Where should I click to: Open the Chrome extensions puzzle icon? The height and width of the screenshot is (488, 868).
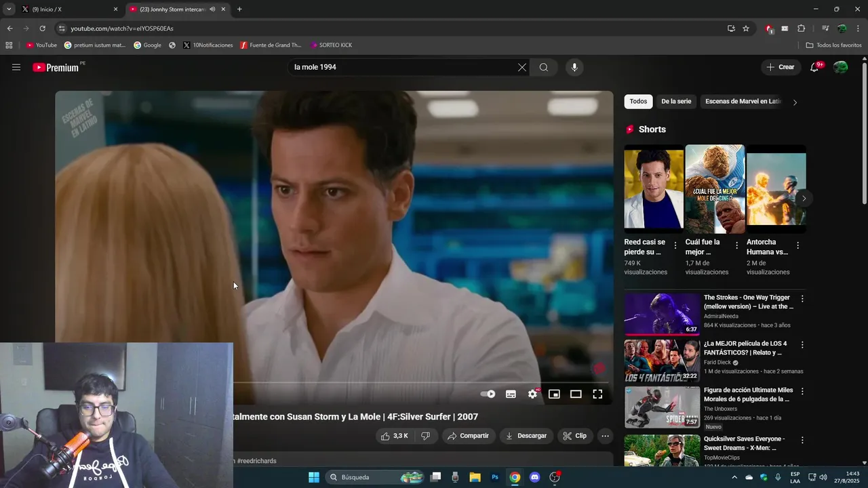point(802,28)
